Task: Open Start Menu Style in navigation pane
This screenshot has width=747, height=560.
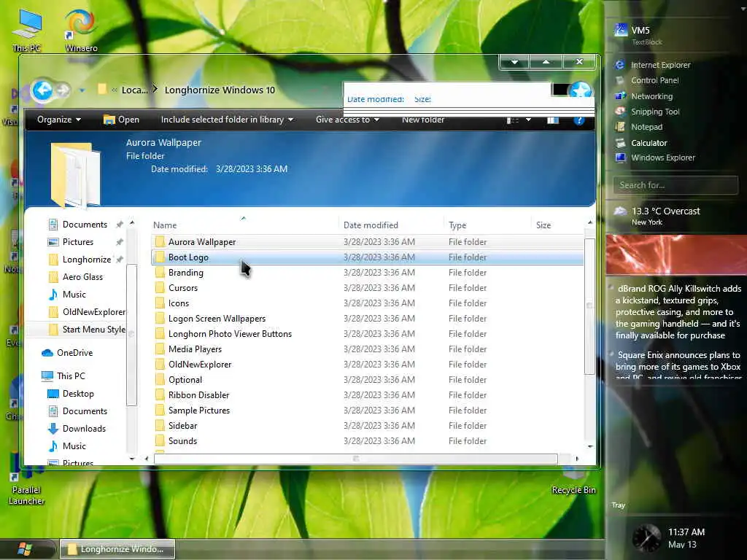Action: [x=88, y=330]
